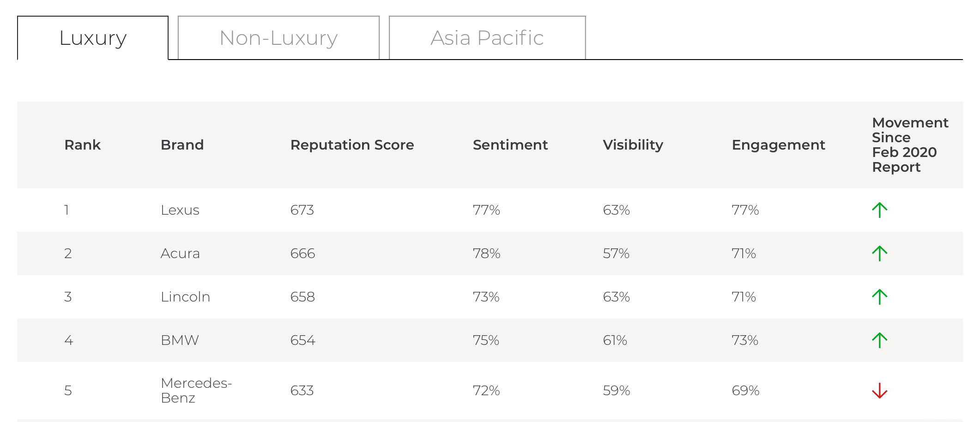Click the Mercedes-Benz brand name
This screenshot has width=980, height=422.
pyautogui.click(x=196, y=391)
